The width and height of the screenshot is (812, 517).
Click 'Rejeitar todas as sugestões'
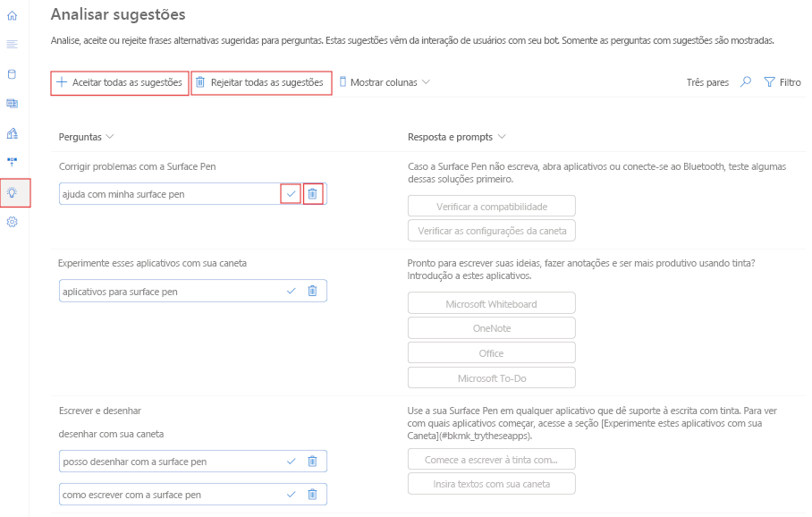[x=260, y=81]
